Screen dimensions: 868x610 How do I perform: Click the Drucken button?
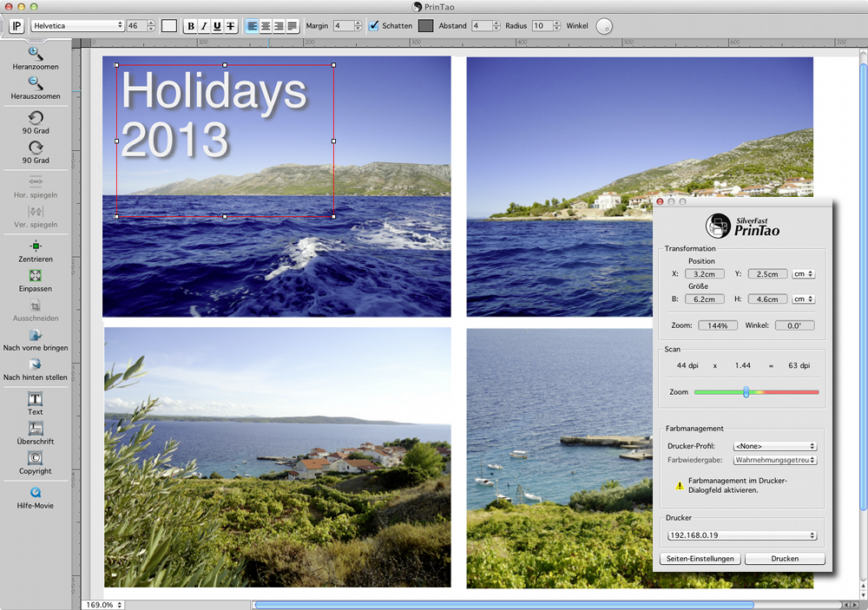tap(785, 559)
